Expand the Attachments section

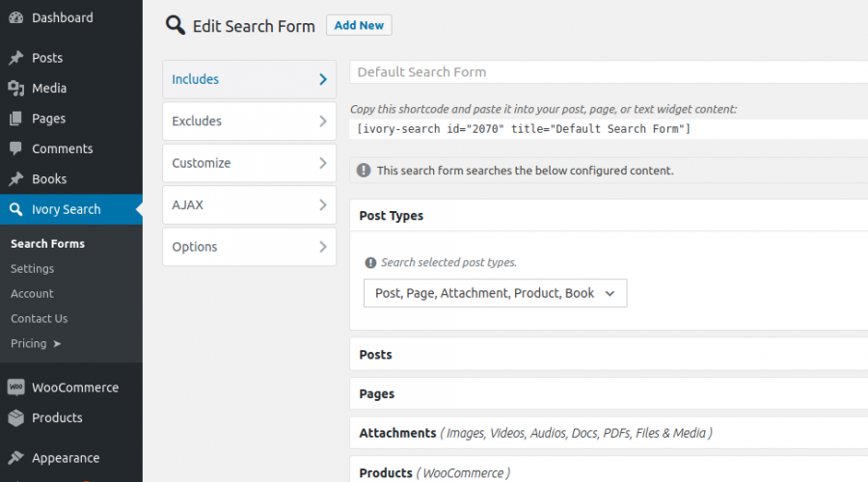point(609,433)
